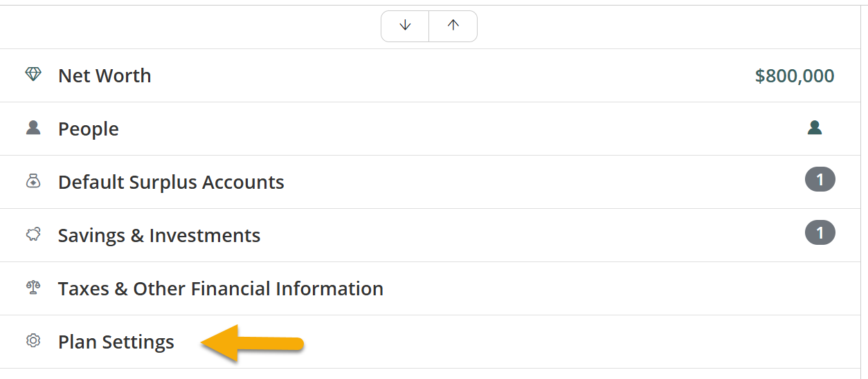Expand the Net Worth section
Viewport: 868px width, 379px height.
(105, 75)
